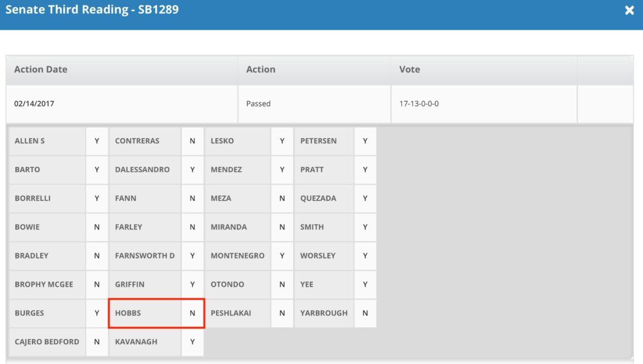
Task: Select the MONTENEGRO name cell
Action: (237, 256)
